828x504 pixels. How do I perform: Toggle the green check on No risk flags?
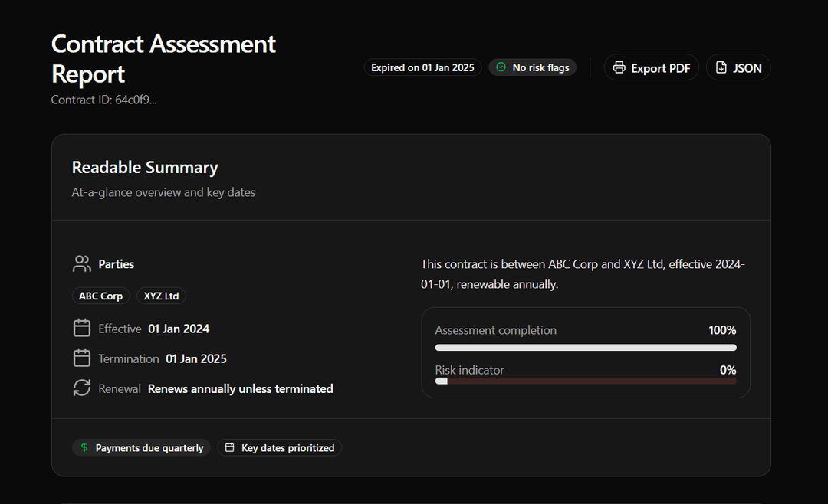[501, 67]
